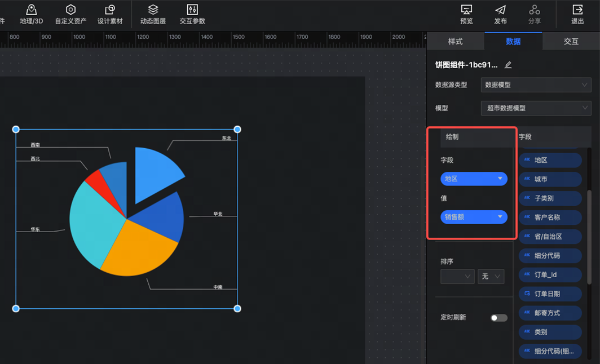Select the 订单日期 field in list
Viewport: 600px width, 364px height.
pos(550,294)
